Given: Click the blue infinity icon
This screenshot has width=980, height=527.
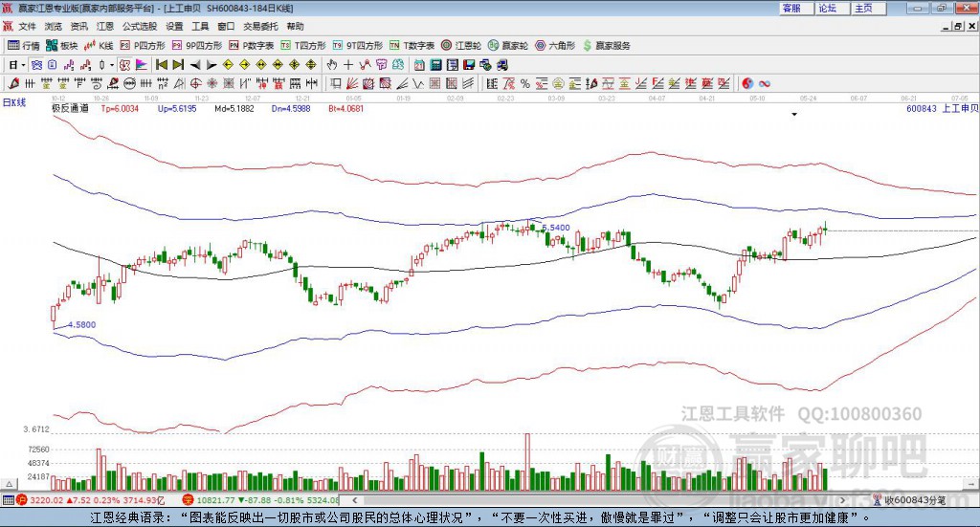Looking at the screenshot, I should coord(765,83).
